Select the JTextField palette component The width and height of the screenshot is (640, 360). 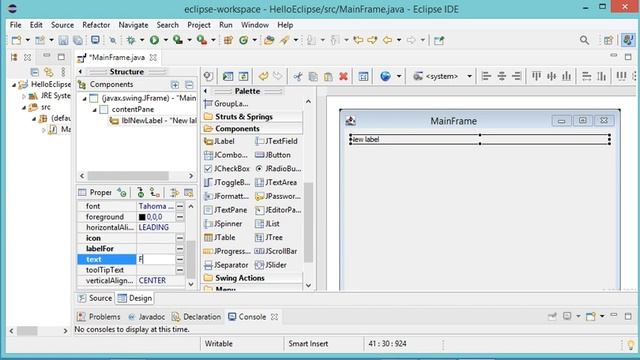pos(276,141)
